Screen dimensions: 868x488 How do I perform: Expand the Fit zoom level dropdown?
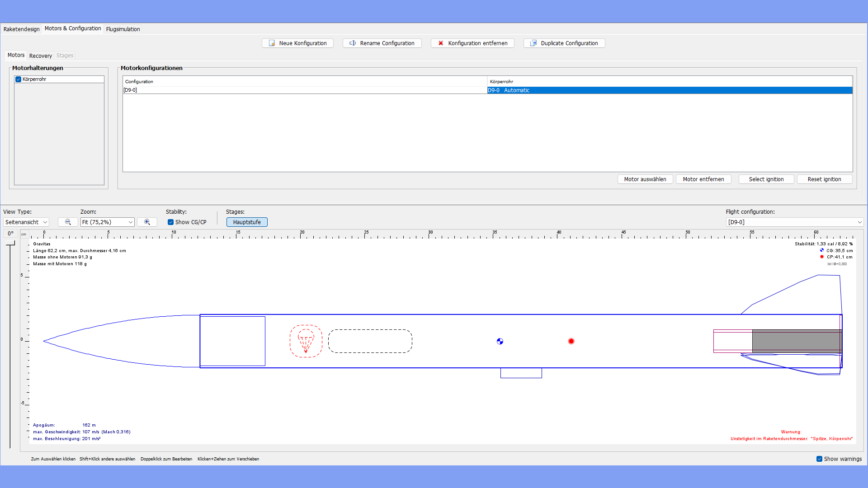point(108,222)
